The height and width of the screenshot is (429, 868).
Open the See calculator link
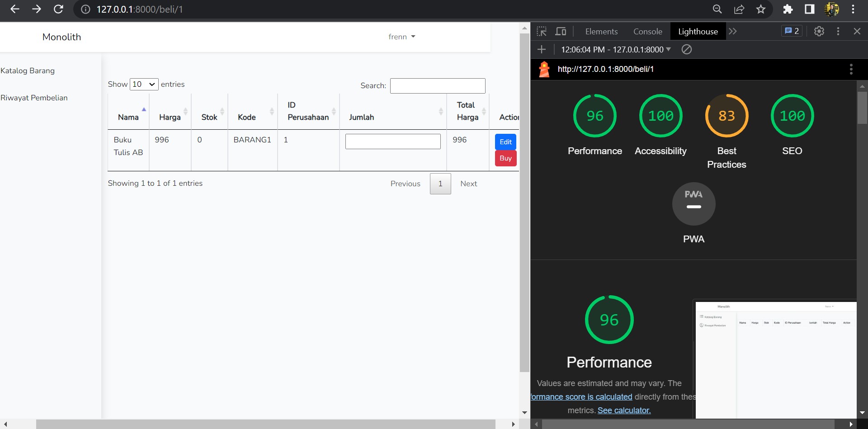tap(624, 410)
